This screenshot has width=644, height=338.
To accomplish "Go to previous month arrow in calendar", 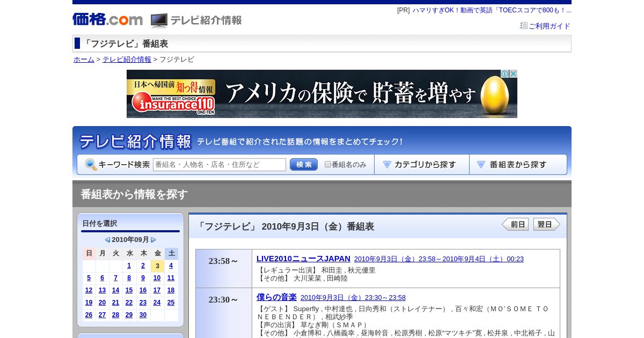I will point(107,240).
